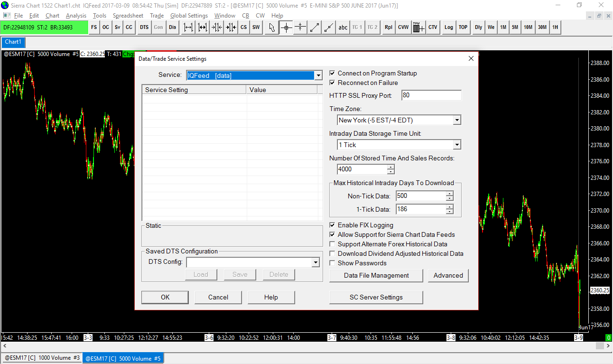Open the TW grid window icon
Screen dimensions: 613x364
[418, 28]
